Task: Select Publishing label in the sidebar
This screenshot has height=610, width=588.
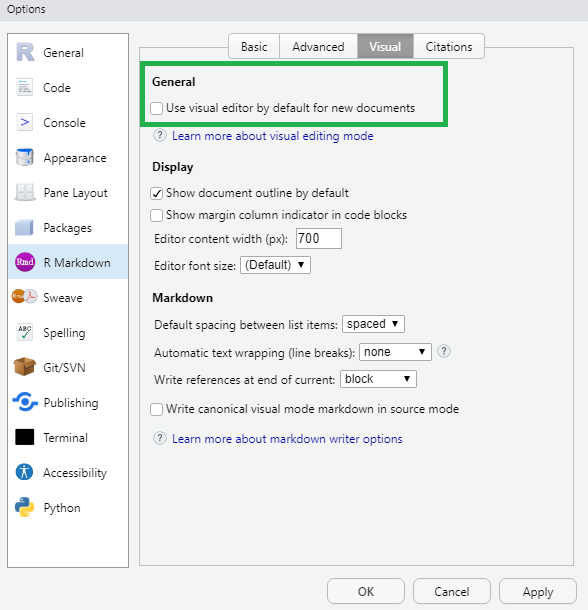Action: tap(71, 403)
